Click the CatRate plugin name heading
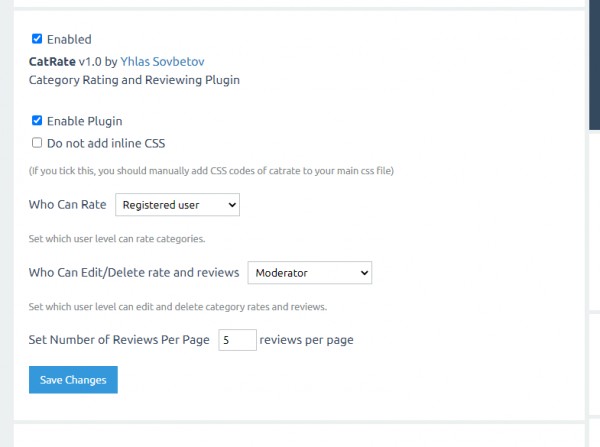Image resolution: width=600 pixels, height=447 pixels. tap(53, 61)
